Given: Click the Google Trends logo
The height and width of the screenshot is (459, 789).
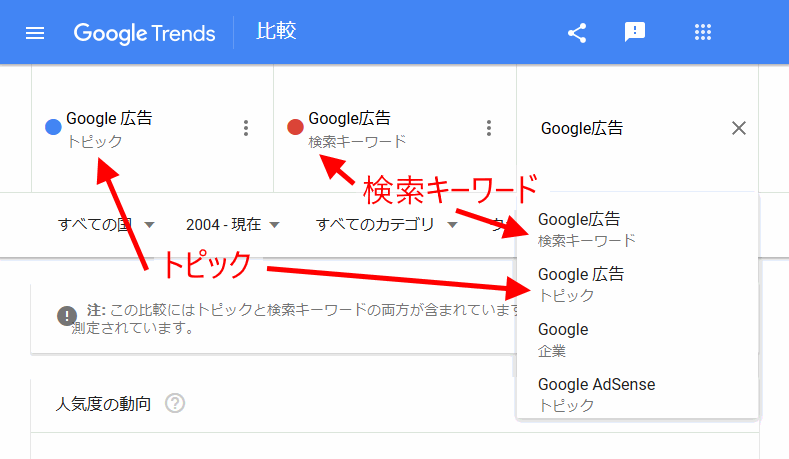Looking at the screenshot, I should (x=145, y=33).
